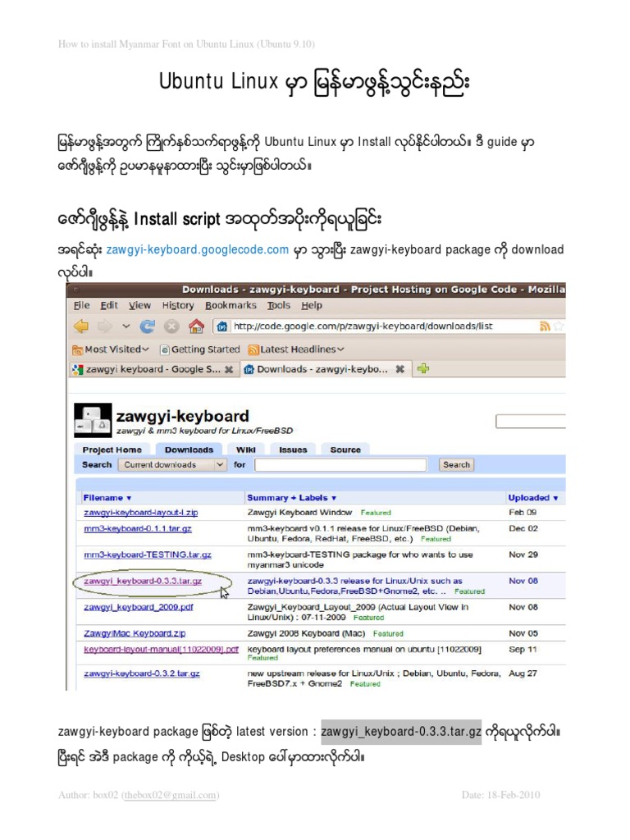Click the project search box at top right
630x840 pixels.
pyautogui.click(x=531, y=421)
